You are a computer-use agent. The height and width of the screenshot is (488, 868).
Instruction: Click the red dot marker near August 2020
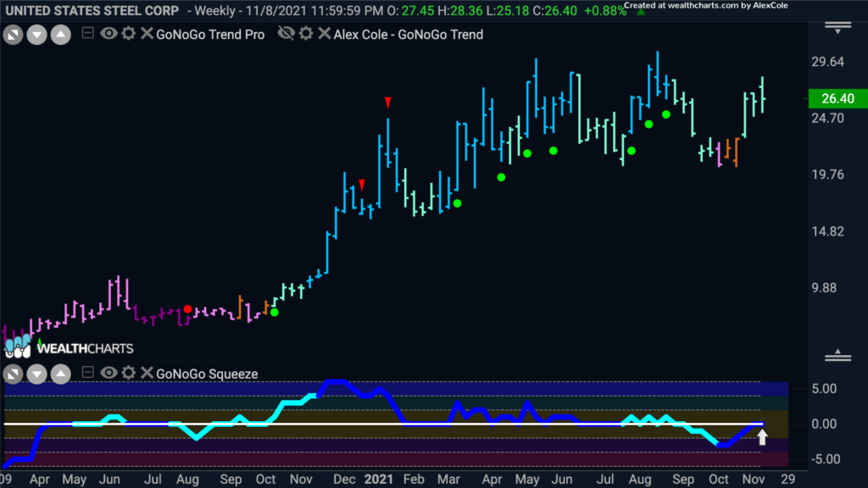point(187,308)
